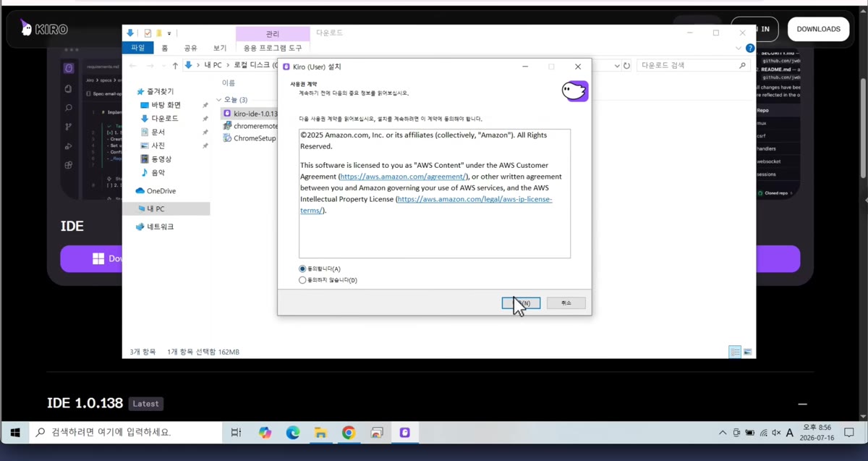The image size is (868, 461).
Task: Click the Next (N) button in the installer
Action: (521, 303)
